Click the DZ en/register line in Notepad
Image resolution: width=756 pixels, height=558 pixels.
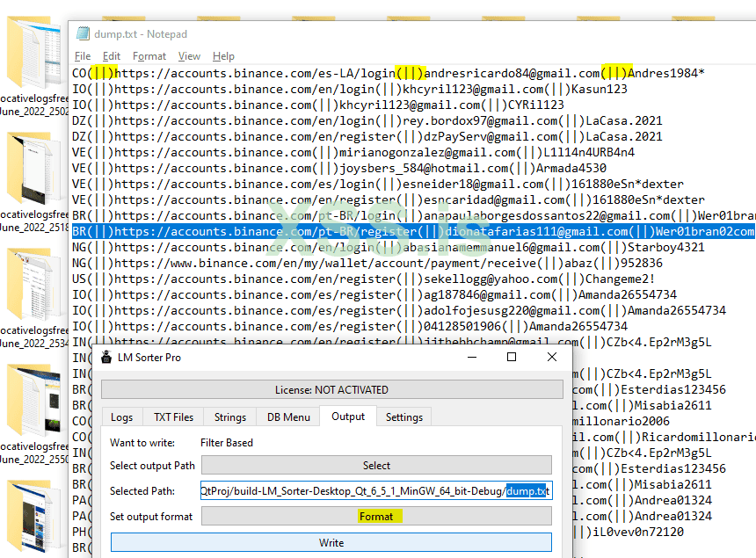(x=367, y=136)
